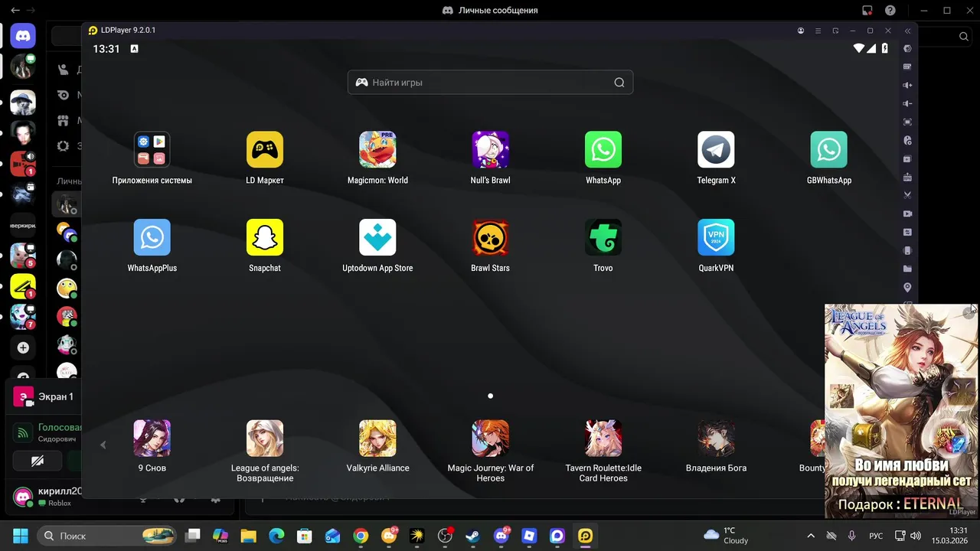
Task: Launch Snapchat
Action: click(x=265, y=237)
